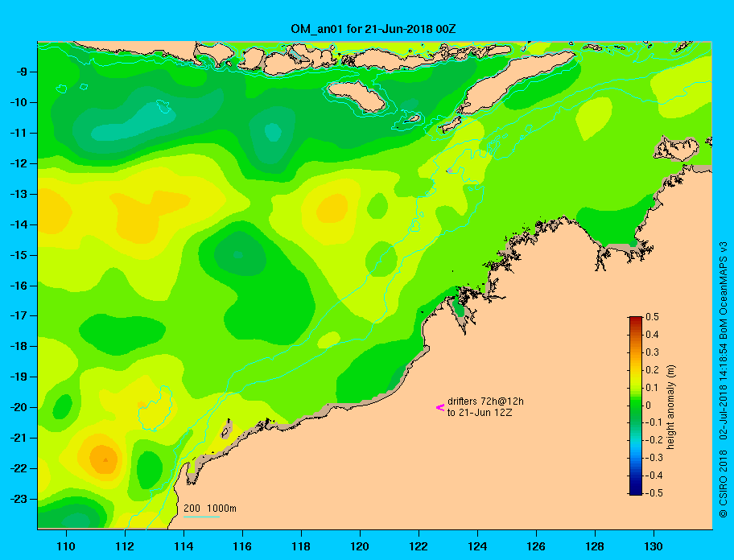Select the "to 21-Jun 12Z" legend line
The height and width of the screenshot is (560, 734).
point(480,413)
